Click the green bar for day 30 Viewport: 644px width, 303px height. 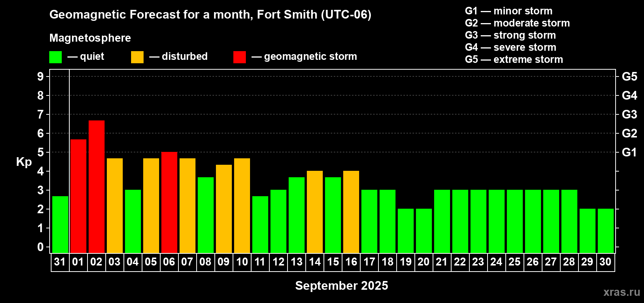606,231
